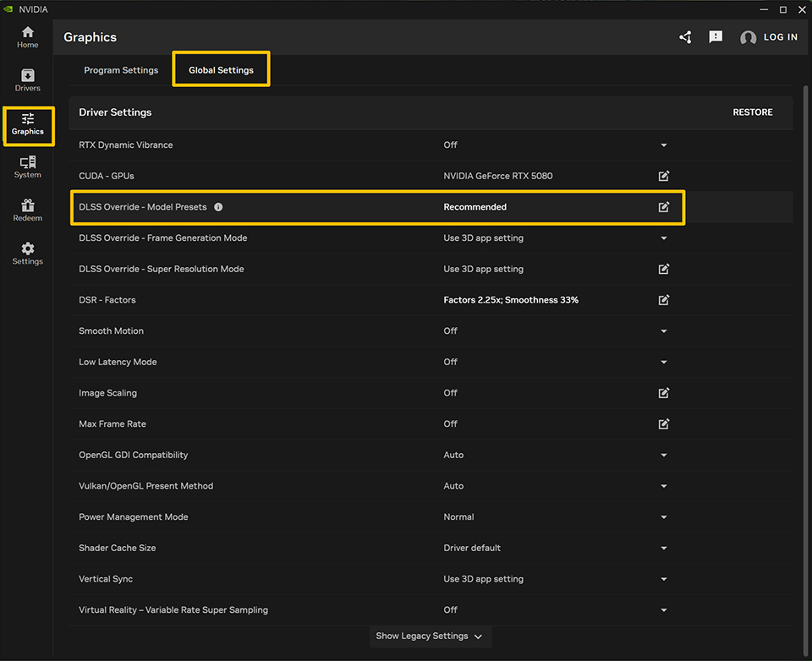Screen dimensions: 812x661
Task: Open the System section in sidebar
Action: tap(28, 167)
